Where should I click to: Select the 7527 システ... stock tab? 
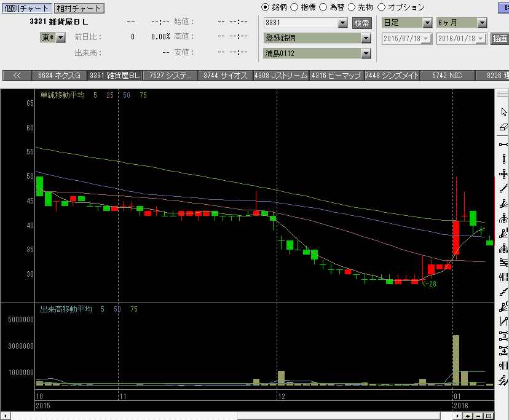click(170, 76)
